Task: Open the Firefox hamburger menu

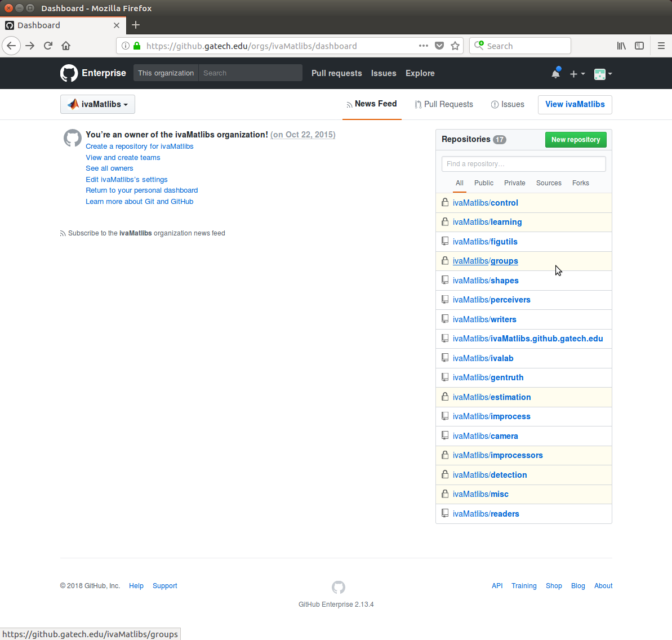Action: (661, 46)
